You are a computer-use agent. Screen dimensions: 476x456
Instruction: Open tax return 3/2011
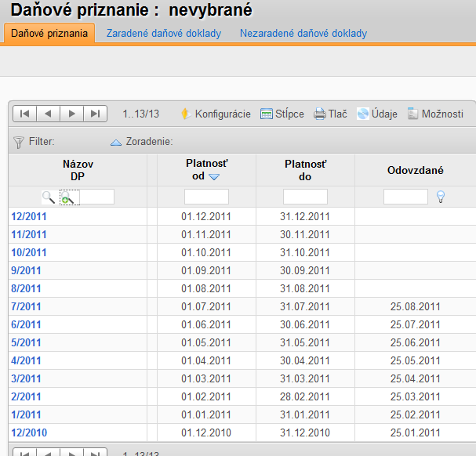(26, 378)
